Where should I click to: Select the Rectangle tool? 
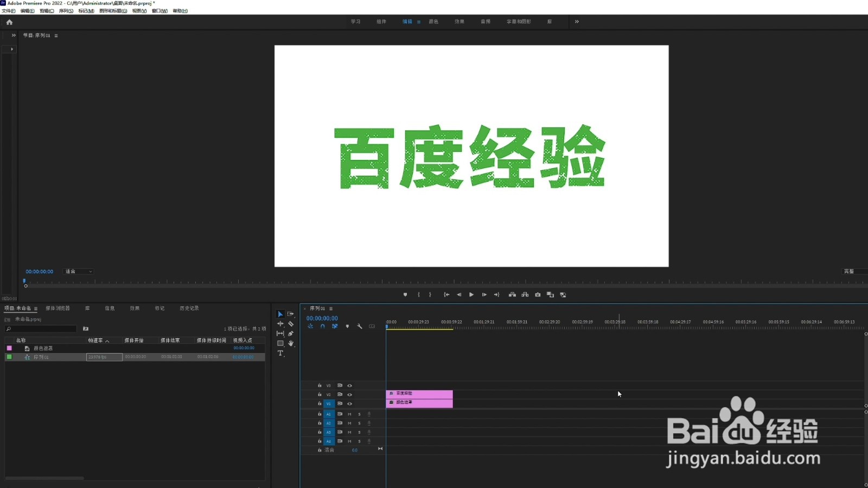280,343
